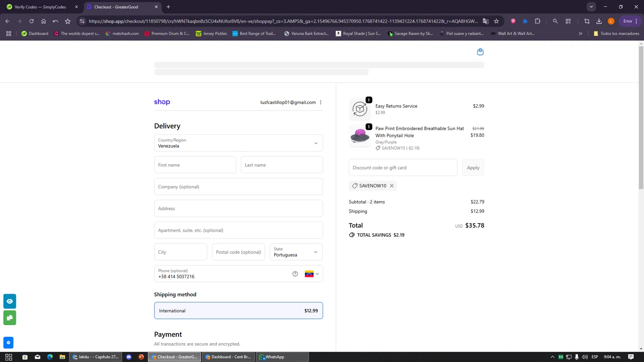Open the bookmarks bar apps grid icon
The image size is (644, 362).
pyautogui.click(x=9, y=33)
